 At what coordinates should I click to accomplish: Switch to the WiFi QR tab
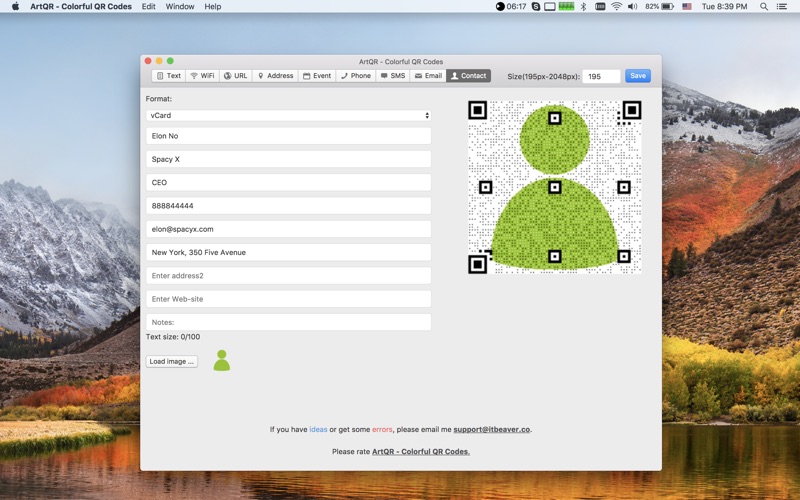point(203,76)
